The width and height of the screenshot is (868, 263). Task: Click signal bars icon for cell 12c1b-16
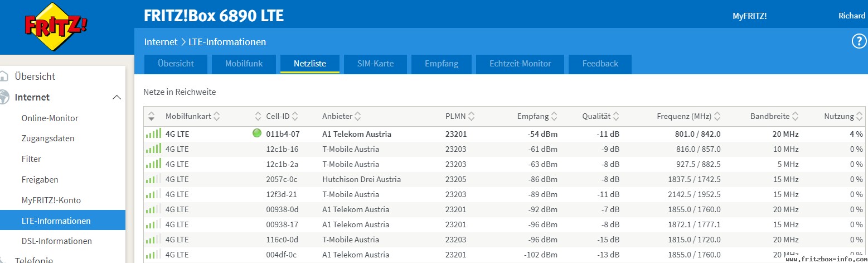(153, 149)
